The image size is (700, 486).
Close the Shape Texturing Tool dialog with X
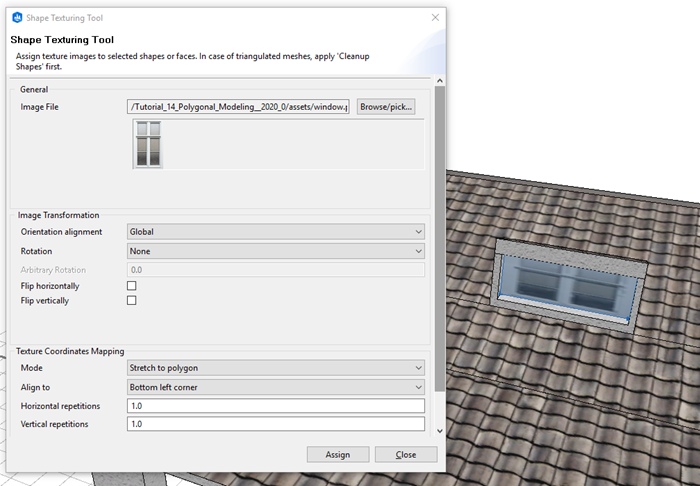click(435, 18)
